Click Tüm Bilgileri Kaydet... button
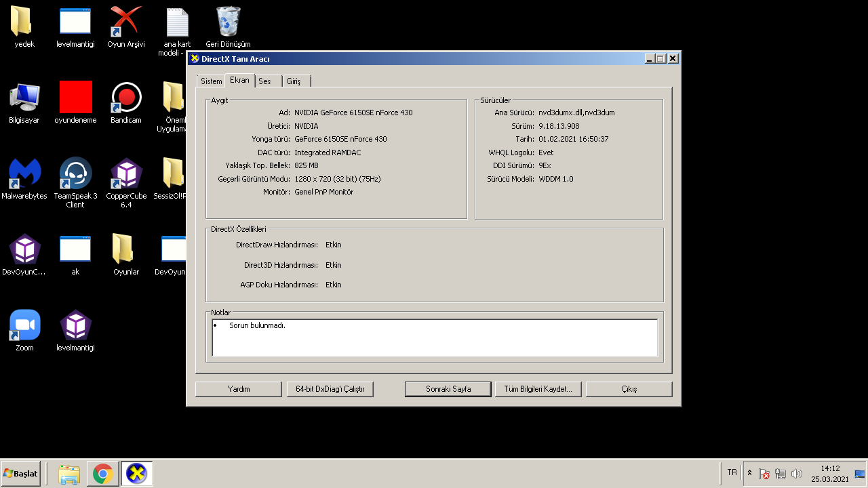This screenshot has height=488, width=868. pyautogui.click(x=538, y=389)
